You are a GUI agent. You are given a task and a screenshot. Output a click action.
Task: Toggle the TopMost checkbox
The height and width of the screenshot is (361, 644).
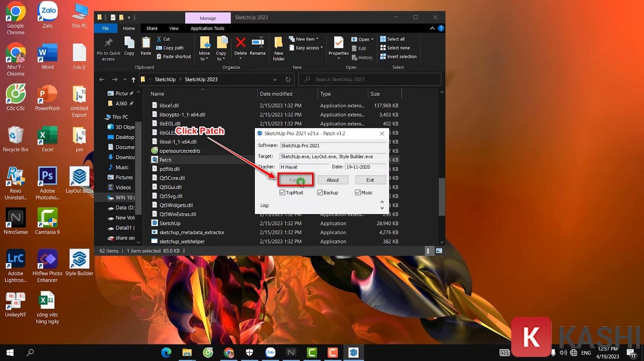283,193
